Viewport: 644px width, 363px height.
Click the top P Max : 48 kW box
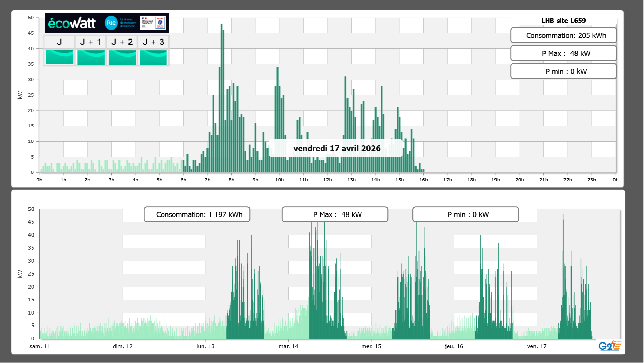pyautogui.click(x=563, y=53)
